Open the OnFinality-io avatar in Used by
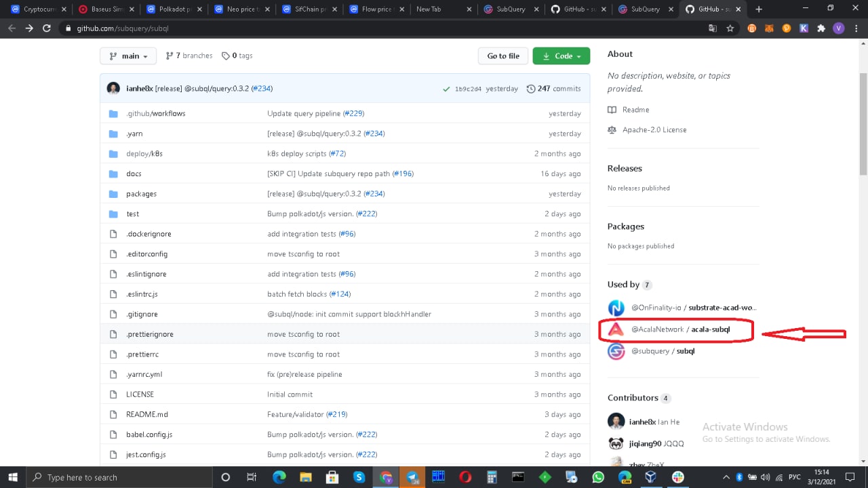Screen dimensions: 868x488 pyautogui.click(x=616, y=308)
